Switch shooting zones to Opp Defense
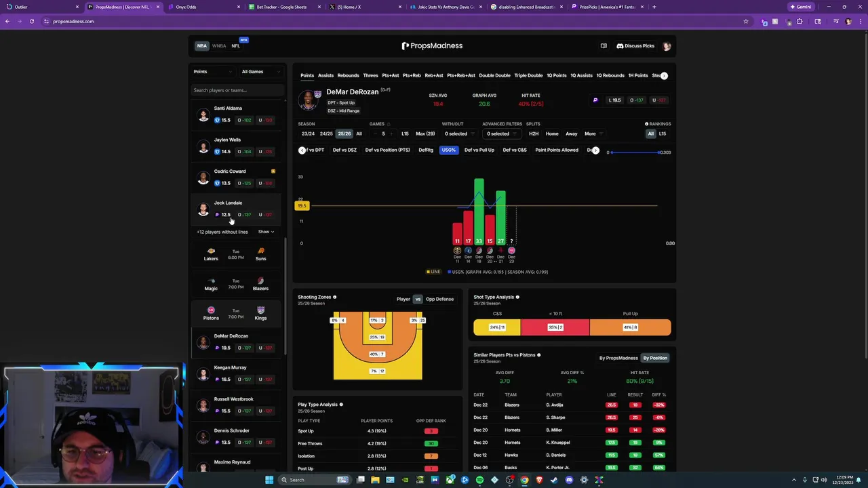Screen dimensions: 868x488 pyautogui.click(x=439, y=299)
